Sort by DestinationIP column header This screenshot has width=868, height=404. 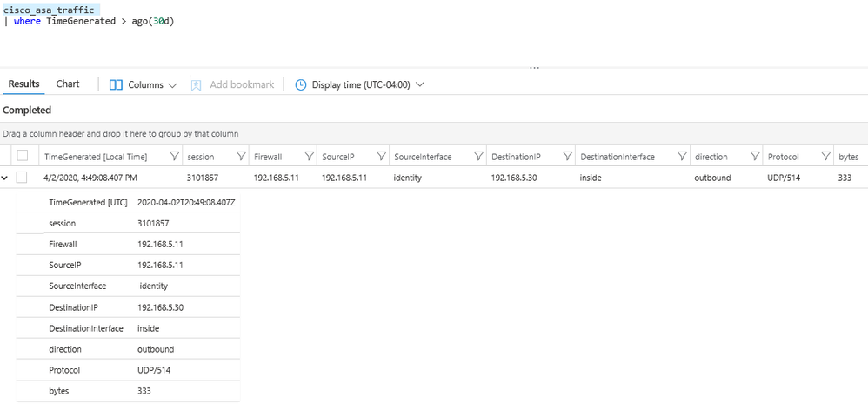click(x=516, y=157)
